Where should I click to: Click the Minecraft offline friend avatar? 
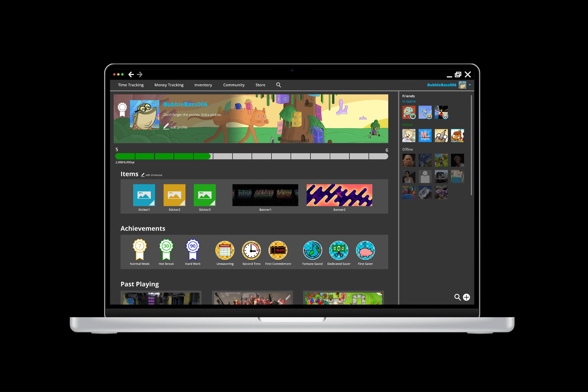click(x=441, y=160)
